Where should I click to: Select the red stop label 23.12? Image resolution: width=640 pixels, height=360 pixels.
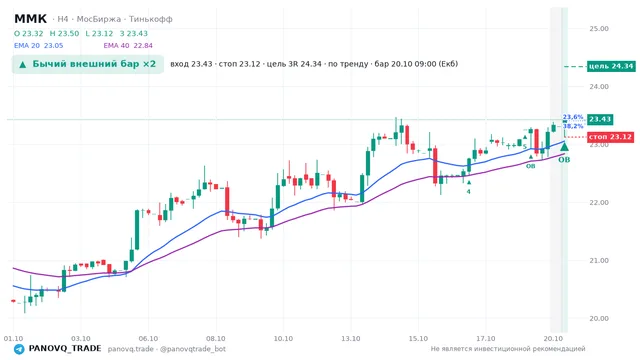point(611,137)
